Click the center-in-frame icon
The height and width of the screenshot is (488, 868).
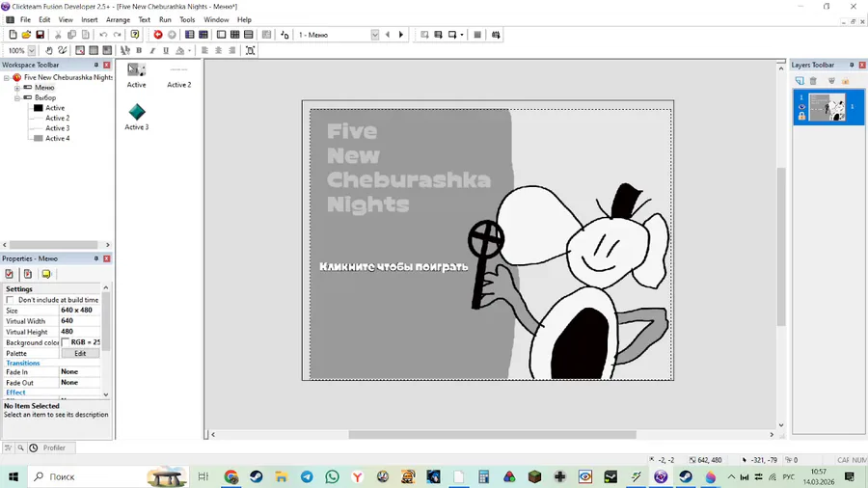click(x=250, y=50)
